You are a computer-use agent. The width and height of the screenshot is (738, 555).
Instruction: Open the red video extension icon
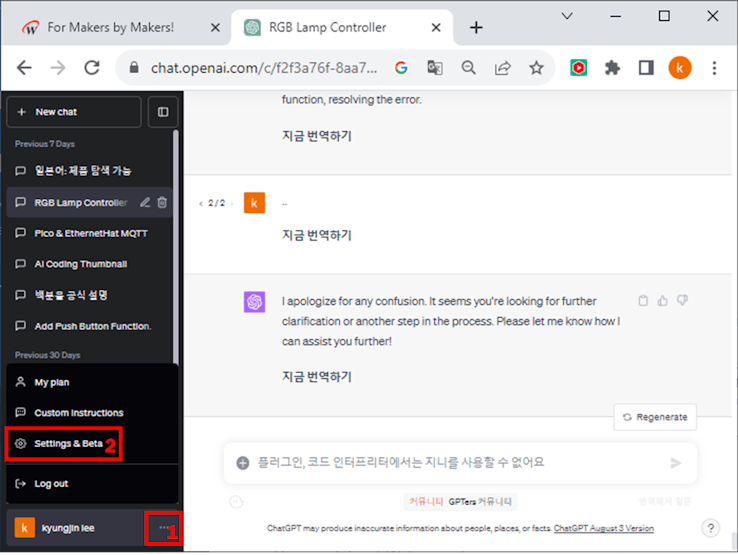(x=578, y=68)
